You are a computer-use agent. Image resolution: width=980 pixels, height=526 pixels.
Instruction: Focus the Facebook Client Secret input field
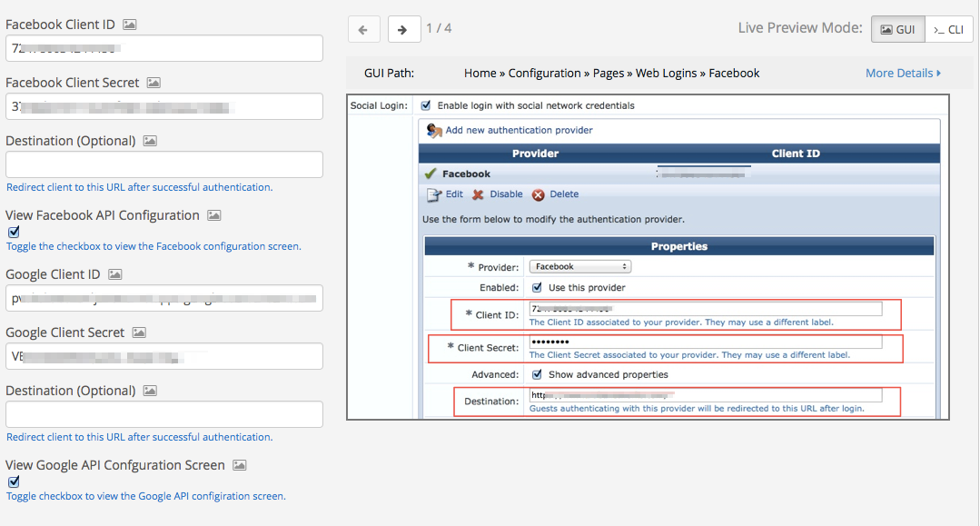pyautogui.click(x=164, y=106)
